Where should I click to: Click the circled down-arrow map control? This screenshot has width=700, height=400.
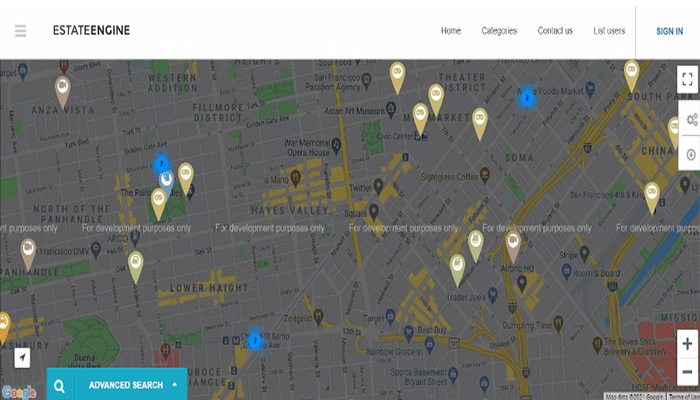[691, 154]
